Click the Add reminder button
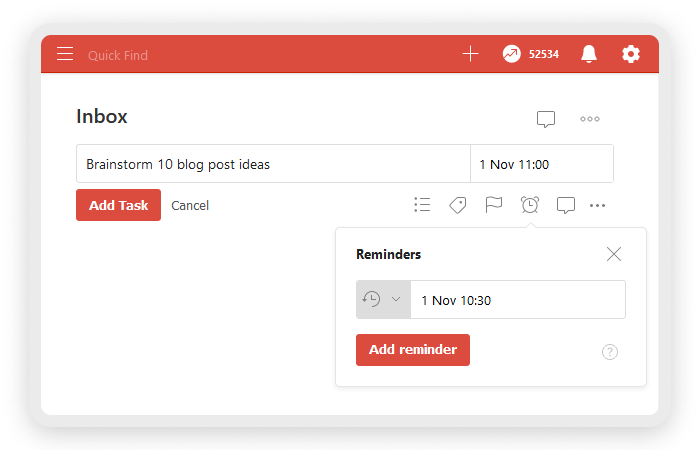 click(x=412, y=350)
